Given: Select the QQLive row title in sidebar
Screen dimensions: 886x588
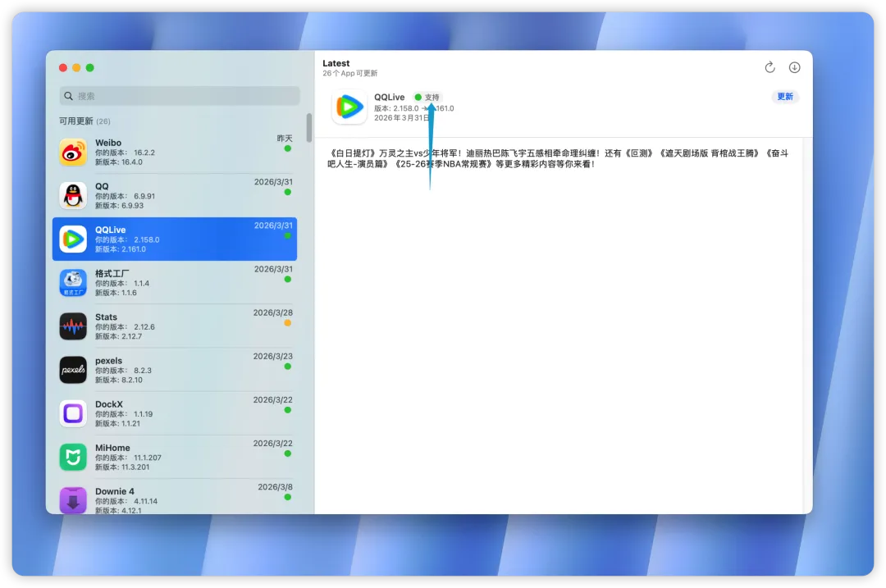Looking at the screenshot, I should point(110,230).
